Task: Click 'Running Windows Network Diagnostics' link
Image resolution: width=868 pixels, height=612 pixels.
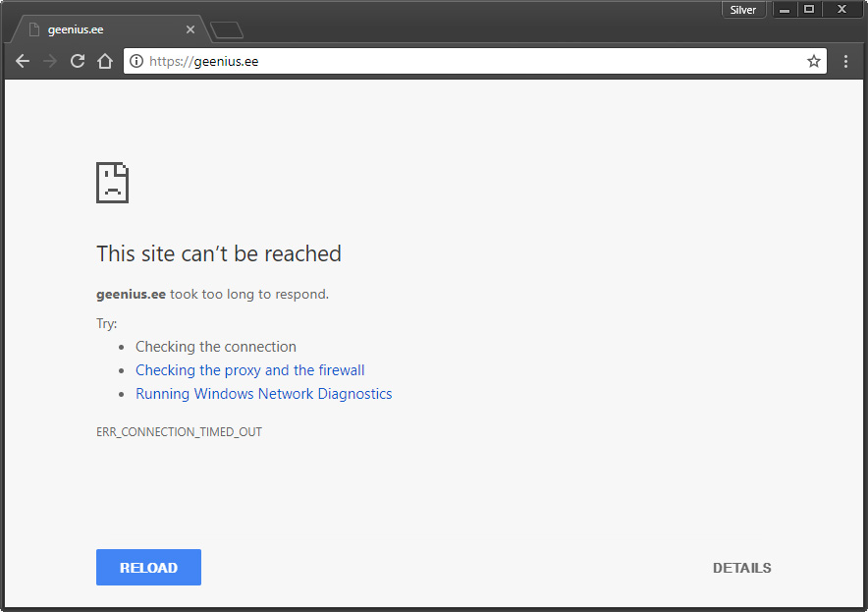Action: (x=263, y=394)
